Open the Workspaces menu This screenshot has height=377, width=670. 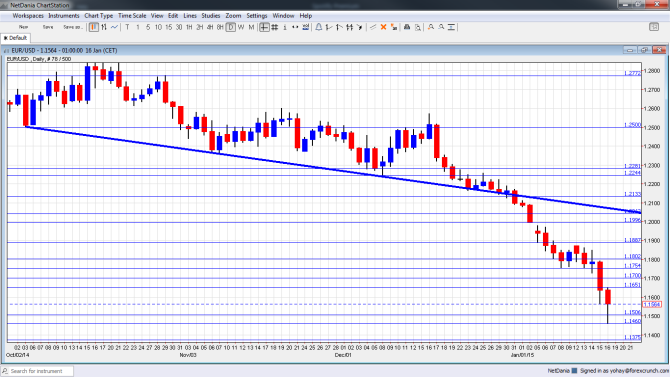pos(28,16)
